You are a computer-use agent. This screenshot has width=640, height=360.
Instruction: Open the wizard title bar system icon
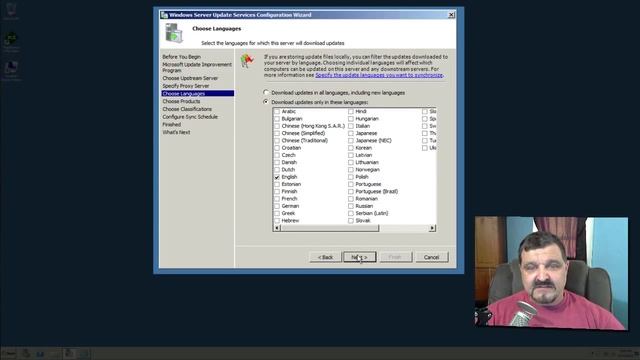tap(164, 15)
